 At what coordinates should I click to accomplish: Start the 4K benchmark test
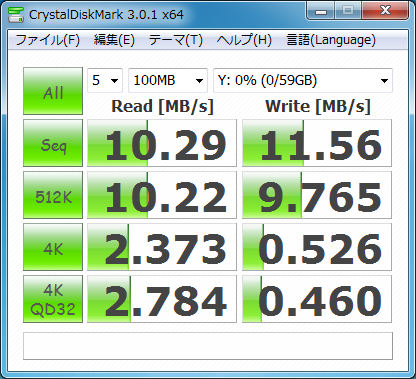pos(53,247)
